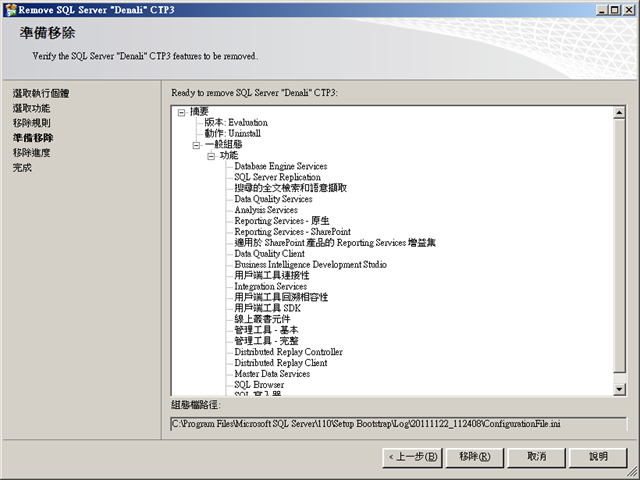Select SQL Server Replication in the tree
The image size is (640, 480).
(x=278, y=178)
